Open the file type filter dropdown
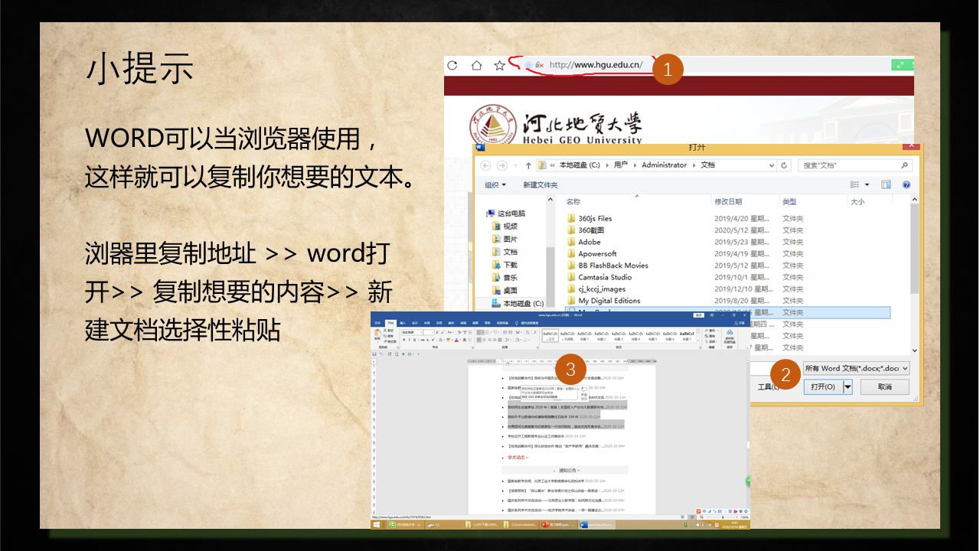 (x=856, y=368)
